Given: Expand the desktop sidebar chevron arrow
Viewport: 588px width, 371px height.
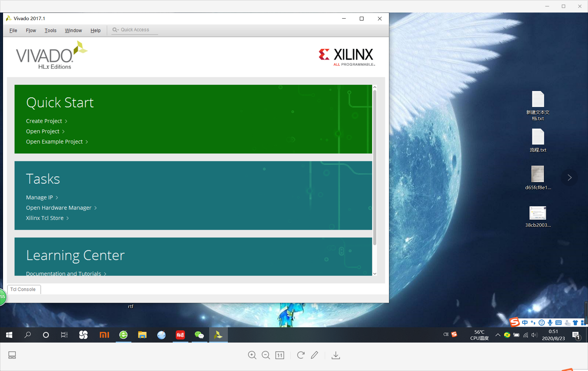Looking at the screenshot, I should (x=569, y=177).
